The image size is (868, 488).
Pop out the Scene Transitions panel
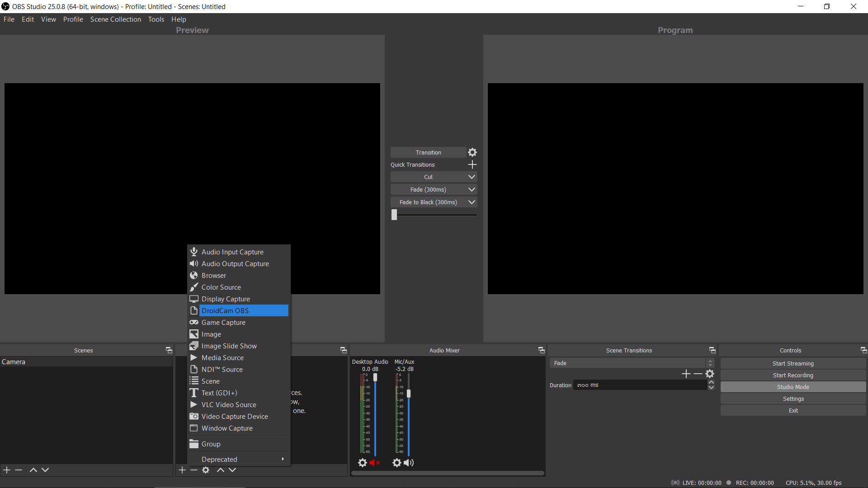pyautogui.click(x=712, y=350)
